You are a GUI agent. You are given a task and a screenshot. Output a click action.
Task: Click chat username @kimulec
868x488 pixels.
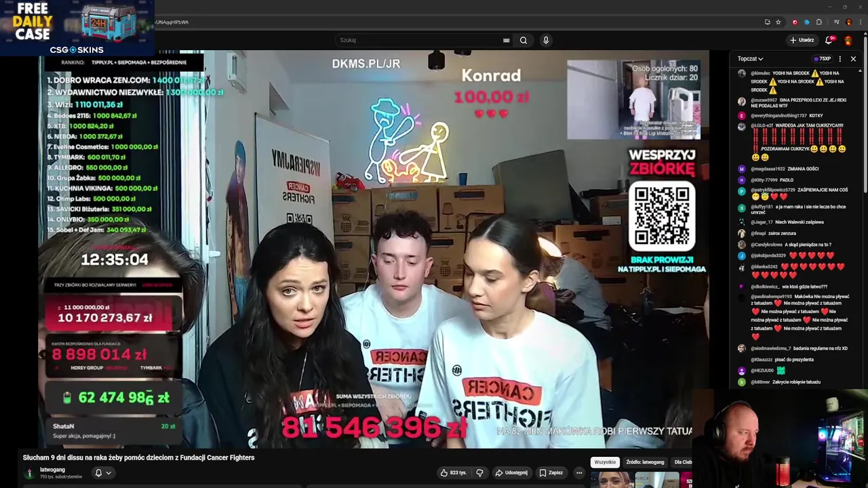759,73
